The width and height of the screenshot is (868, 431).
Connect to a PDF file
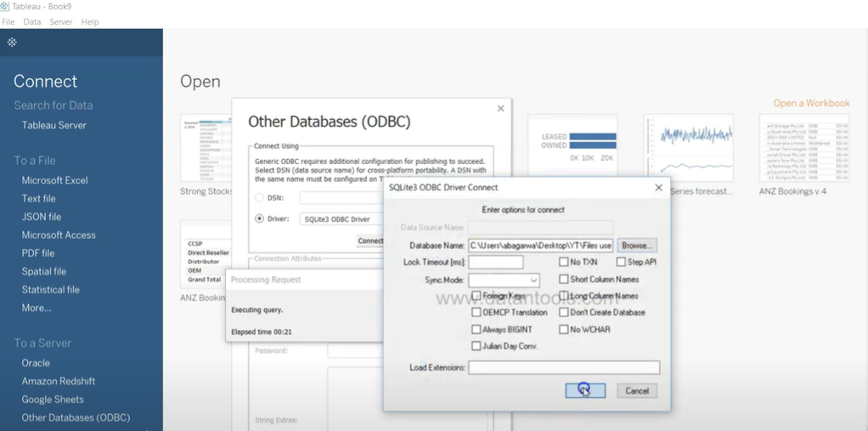point(38,253)
